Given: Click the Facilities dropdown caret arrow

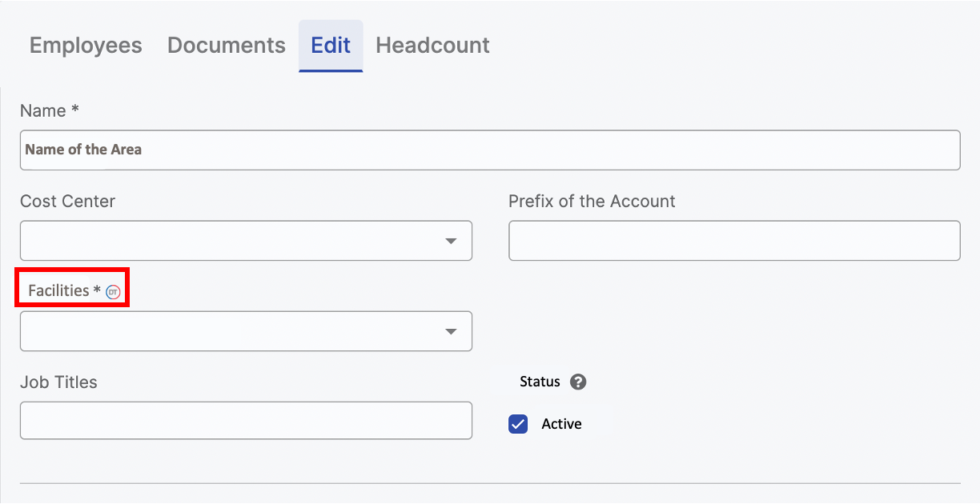Looking at the screenshot, I should point(451,331).
